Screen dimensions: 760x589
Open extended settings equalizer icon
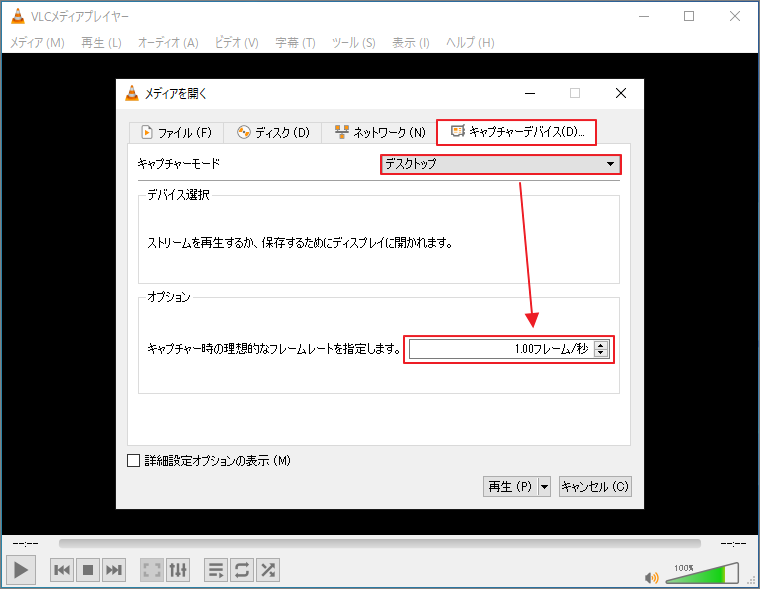coord(178,570)
